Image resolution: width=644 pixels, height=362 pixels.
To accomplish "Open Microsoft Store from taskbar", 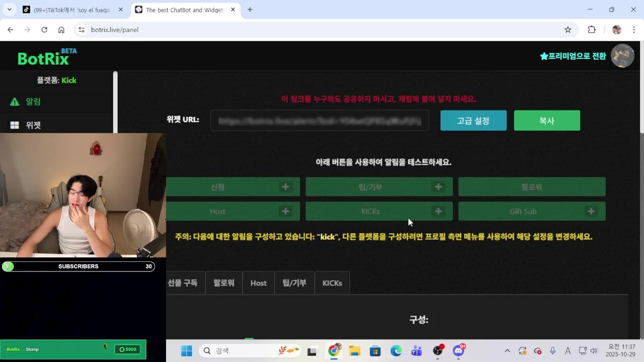I will point(375,351).
